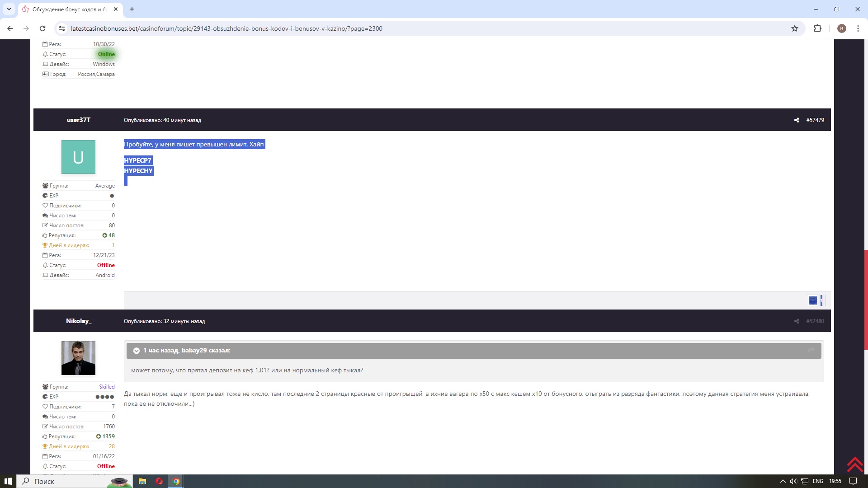Image resolution: width=868 pixels, height=488 pixels.
Task: Open the tab search dropdown arrow
Action: [9, 9]
